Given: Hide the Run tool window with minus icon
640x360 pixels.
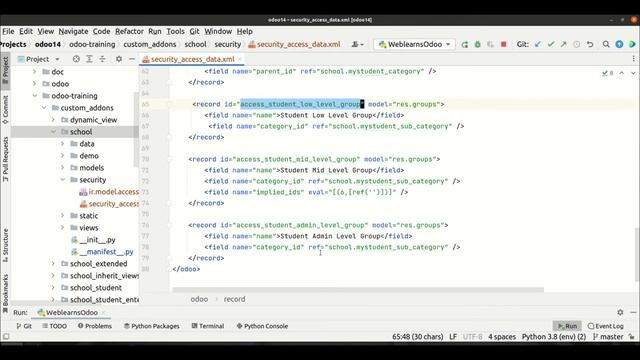Looking at the screenshot, I should 633,312.
